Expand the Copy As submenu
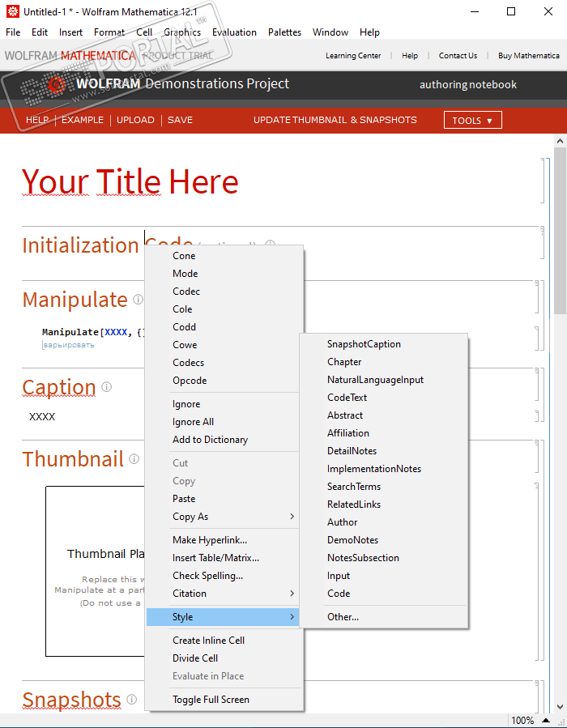The width and height of the screenshot is (567, 728). [x=224, y=517]
